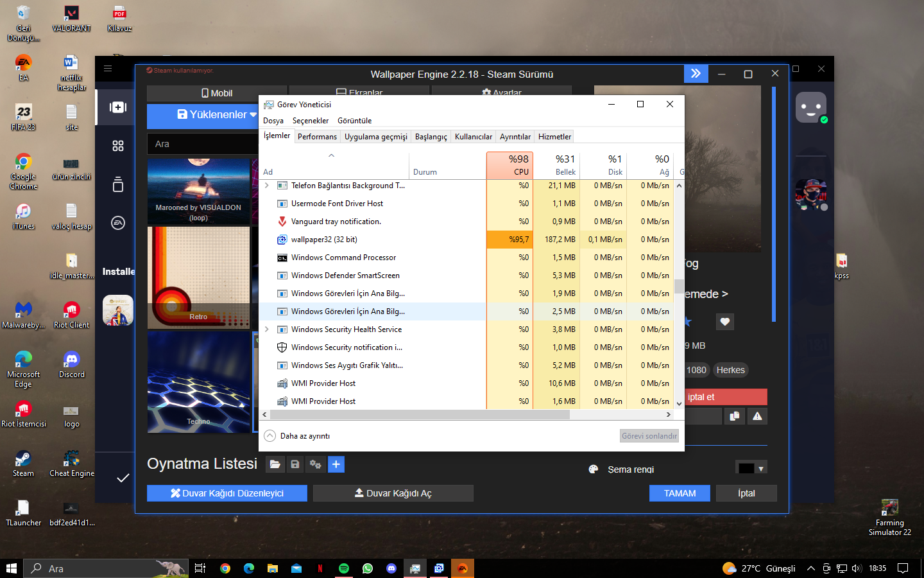
Task: Open the library stack icon in EA sidebar
Action: [118, 184]
